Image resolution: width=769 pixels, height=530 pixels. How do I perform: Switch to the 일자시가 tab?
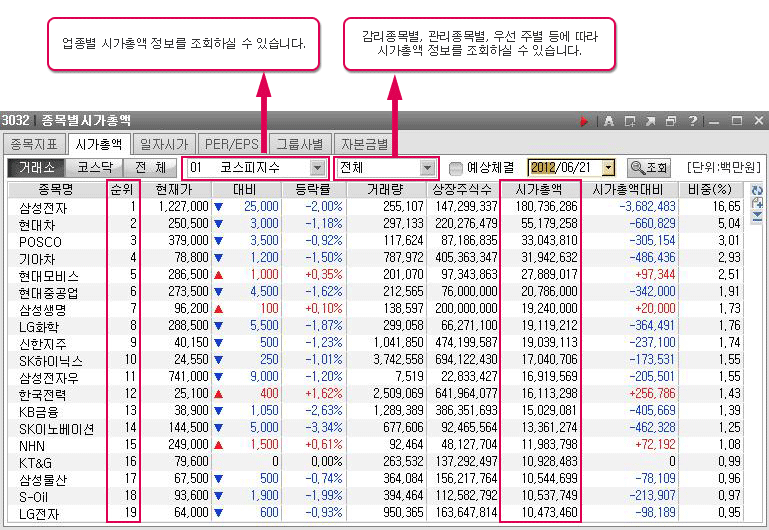point(164,144)
